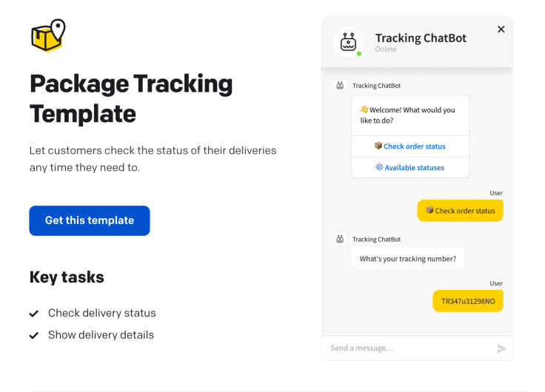Click the checkmark next to Show delivery details

point(34,336)
